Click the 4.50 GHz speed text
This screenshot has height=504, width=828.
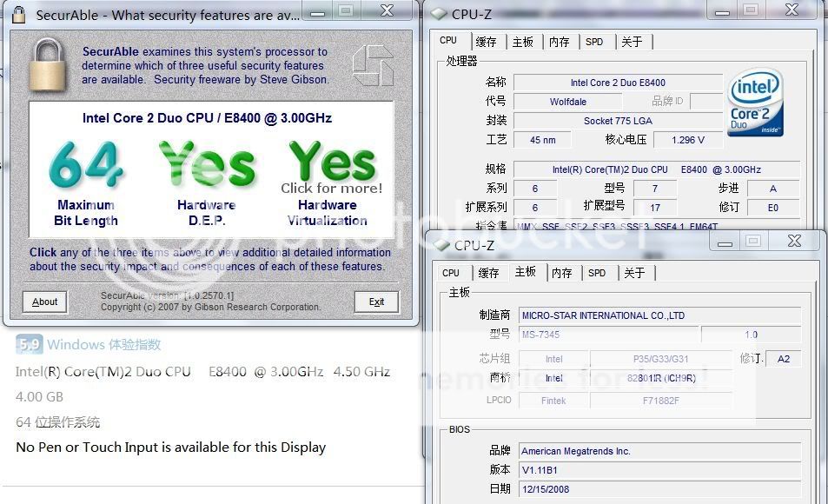[361, 372]
